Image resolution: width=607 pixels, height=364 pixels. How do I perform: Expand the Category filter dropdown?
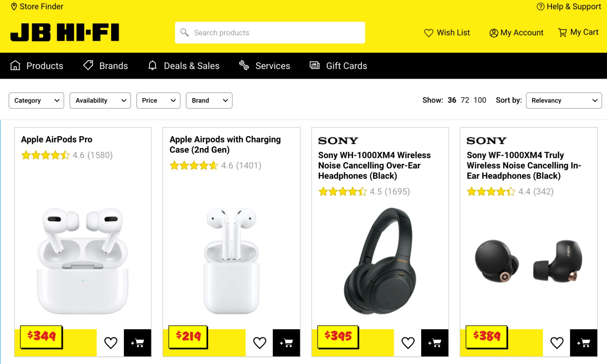pos(36,100)
